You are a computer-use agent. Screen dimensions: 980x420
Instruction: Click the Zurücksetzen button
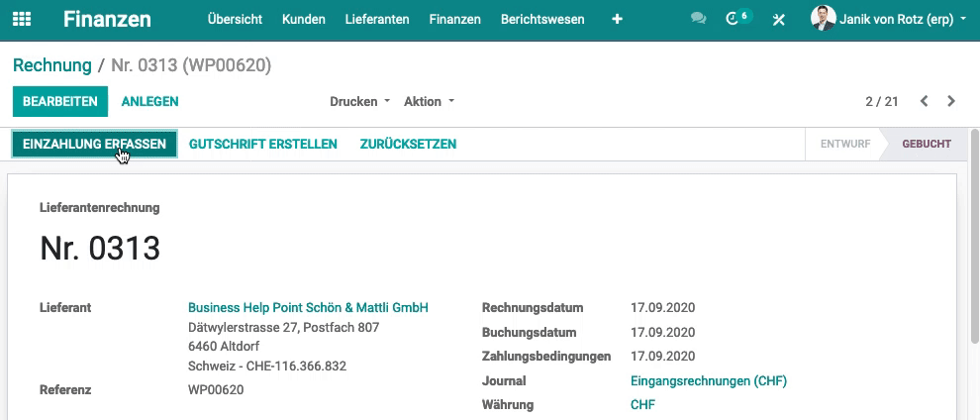click(408, 145)
